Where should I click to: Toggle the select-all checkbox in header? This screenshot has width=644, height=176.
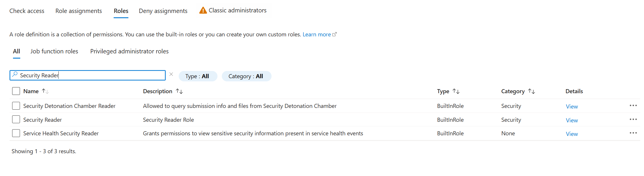[16, 91]
